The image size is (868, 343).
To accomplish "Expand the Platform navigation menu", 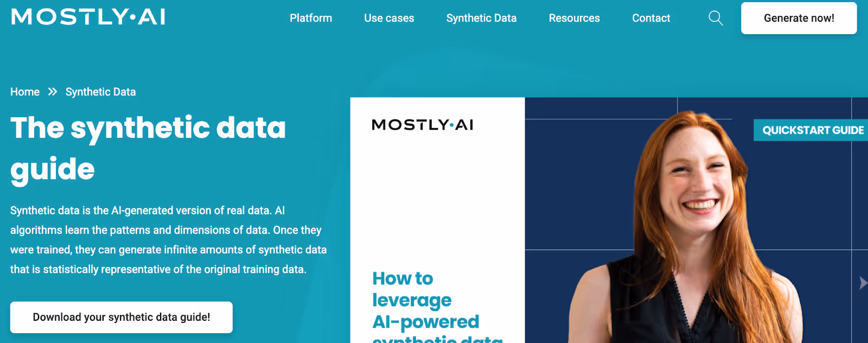I will pyautogui.click(x=311, y=18).
